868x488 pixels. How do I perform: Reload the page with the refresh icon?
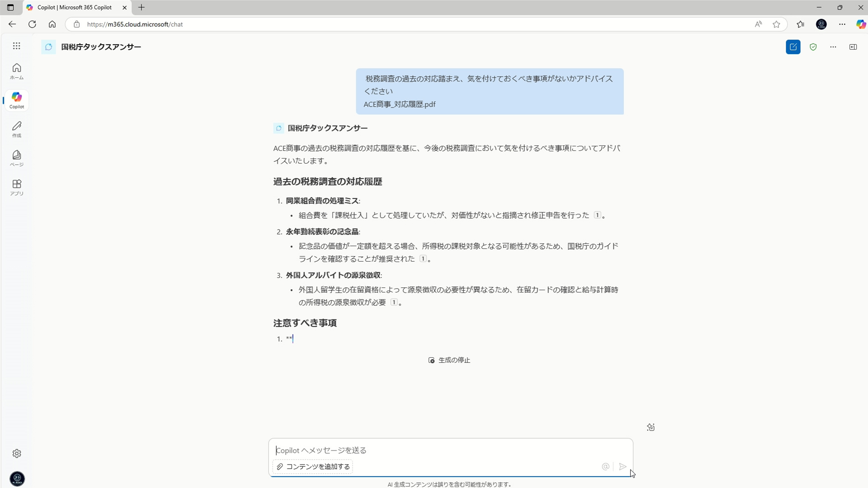point(32,24)
